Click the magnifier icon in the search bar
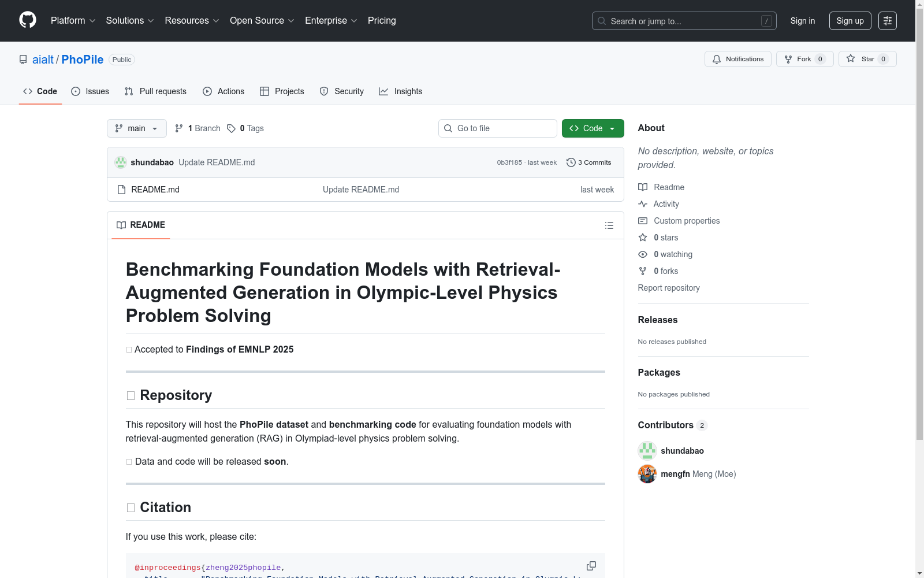This screenshot has height=578, width=924. pyautogui.click(x=602, y=21)
